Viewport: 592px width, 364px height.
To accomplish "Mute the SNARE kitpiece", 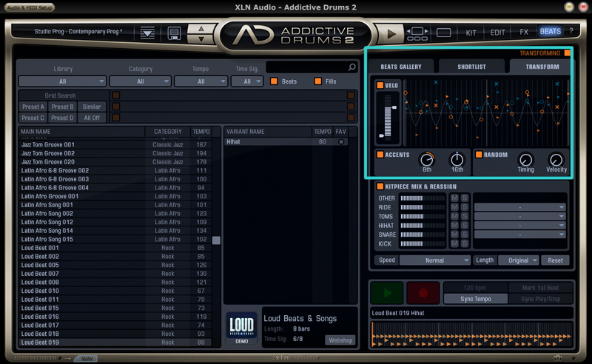I will (454, 235).
